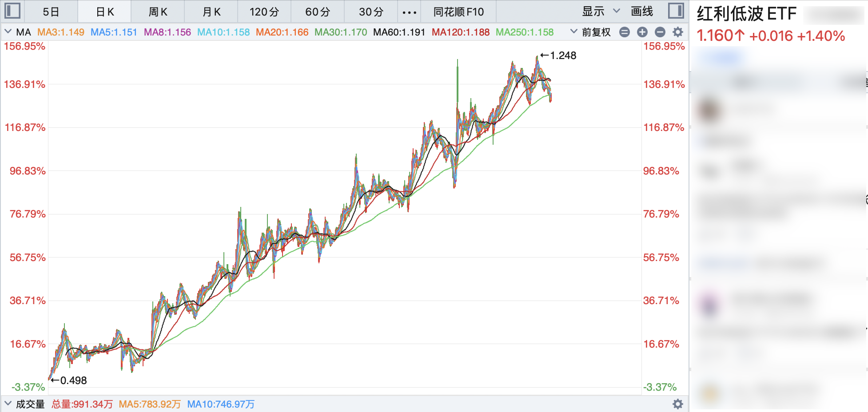Click the reset zoom equals icon
This screenshot has height=412, width=868.
[624, 32]
